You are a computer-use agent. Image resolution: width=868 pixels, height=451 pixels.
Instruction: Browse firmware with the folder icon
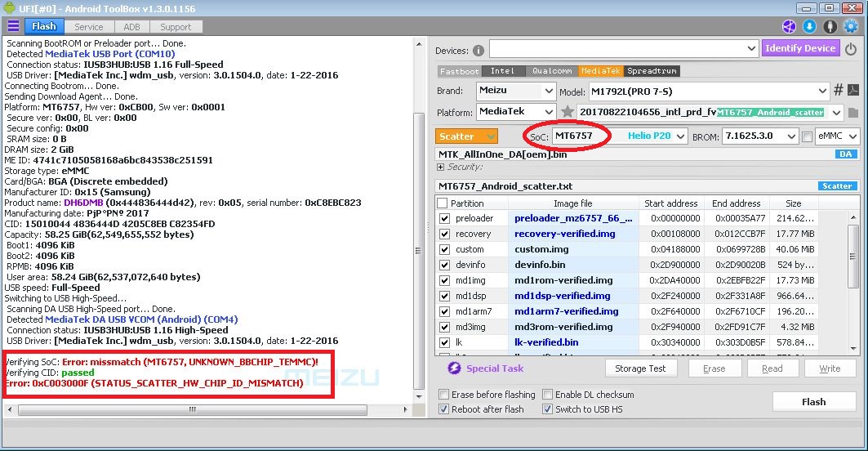[x=853, y=113]
